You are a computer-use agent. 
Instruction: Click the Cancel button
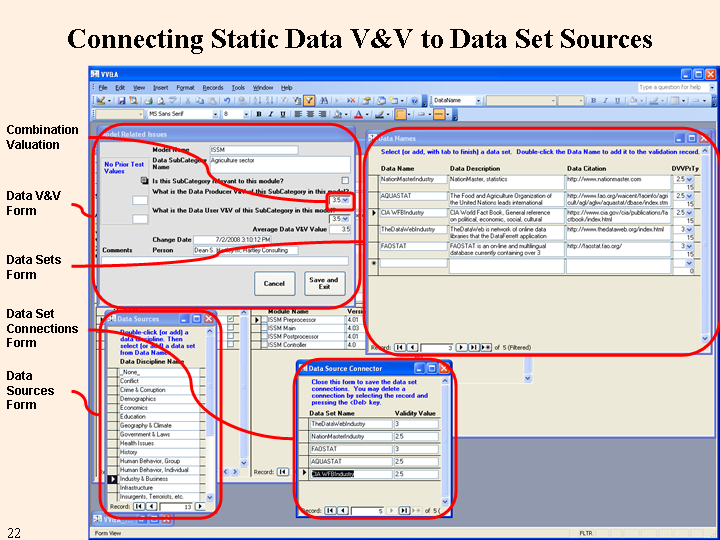[x=274, y=283]
